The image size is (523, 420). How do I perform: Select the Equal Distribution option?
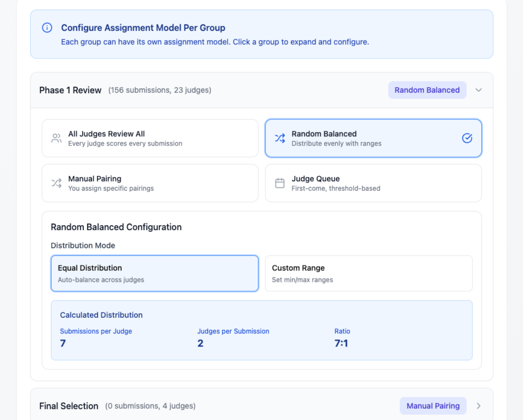(155, 273)
